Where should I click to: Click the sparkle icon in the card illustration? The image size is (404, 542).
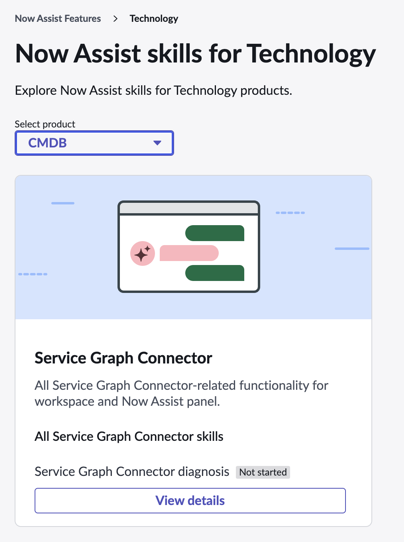pos(142,253)
